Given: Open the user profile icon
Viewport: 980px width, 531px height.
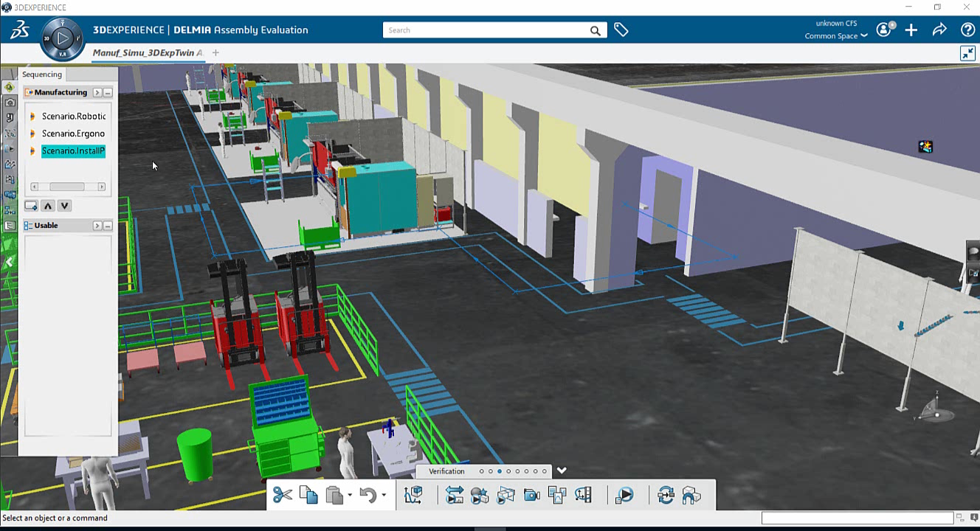Looking at the screenshot, I should click(883, 30).
